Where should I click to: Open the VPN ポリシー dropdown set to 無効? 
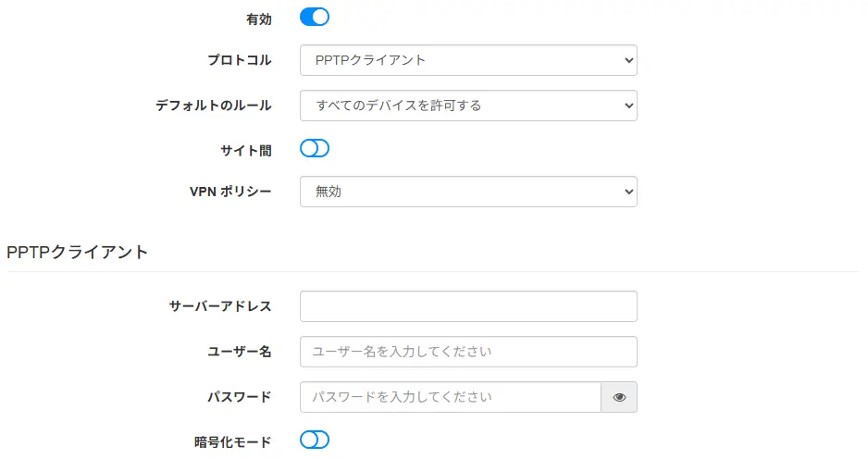click(x=468, y=192)
